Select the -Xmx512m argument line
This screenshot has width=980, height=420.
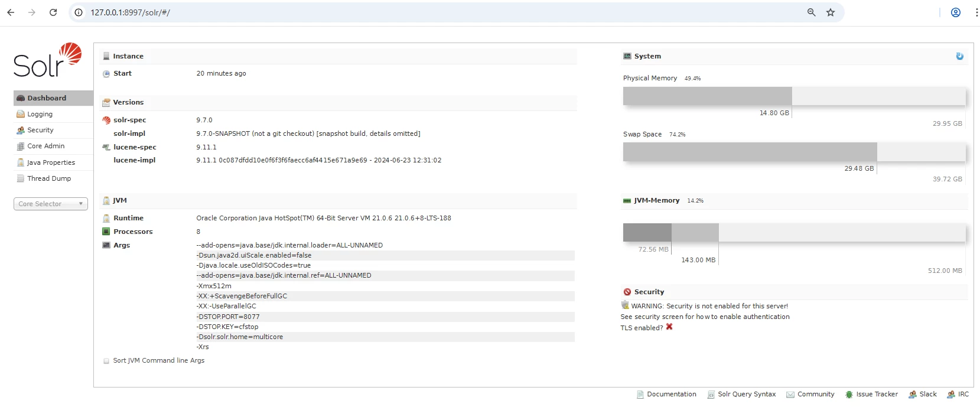214,286
